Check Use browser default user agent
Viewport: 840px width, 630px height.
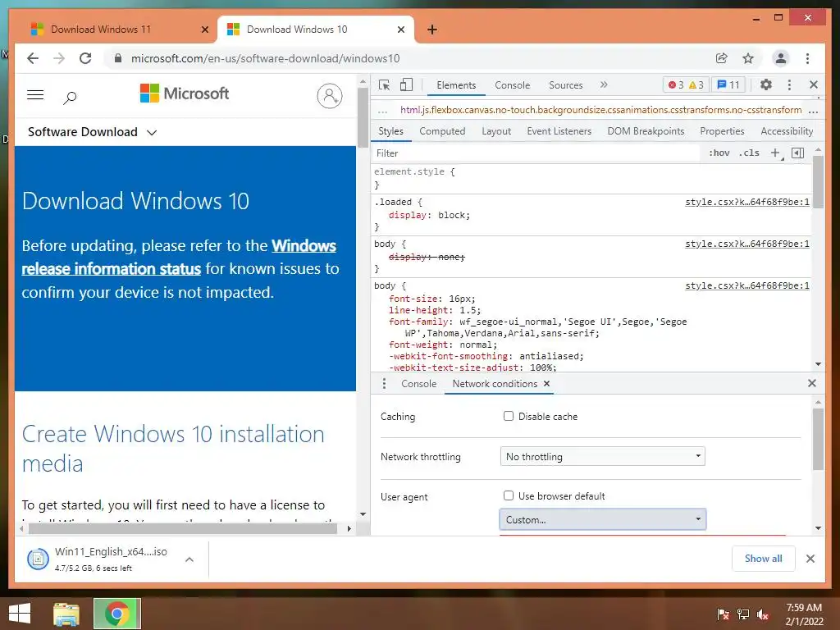point(509,495)
